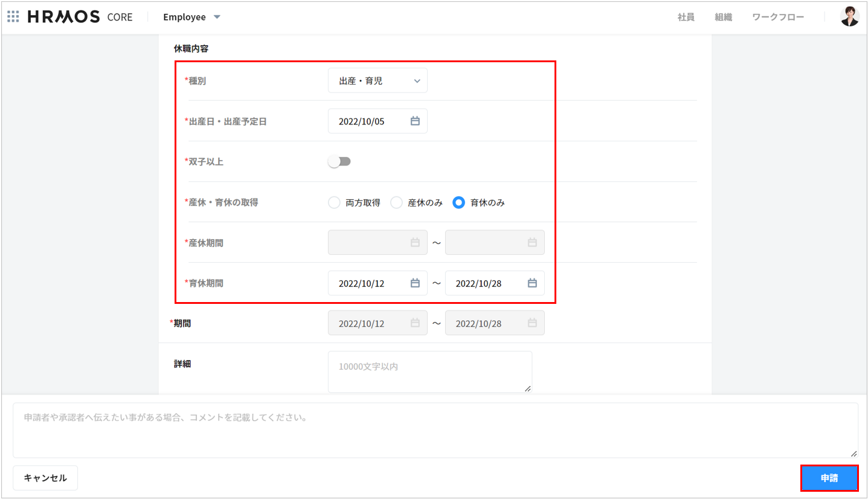The width and height of the screenshot is (868, 499).
Task: Click the 申請 submit button
Action: pyautogui.click(x=829, y=478)
